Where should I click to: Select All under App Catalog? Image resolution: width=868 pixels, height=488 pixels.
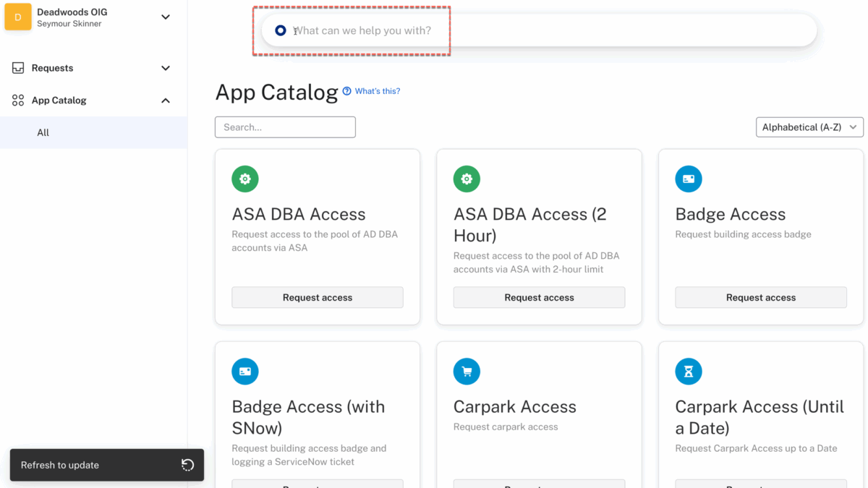pos(43,132)
